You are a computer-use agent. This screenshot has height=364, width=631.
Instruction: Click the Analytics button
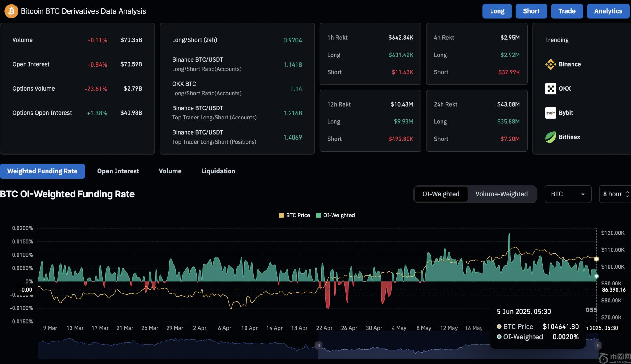608,11
